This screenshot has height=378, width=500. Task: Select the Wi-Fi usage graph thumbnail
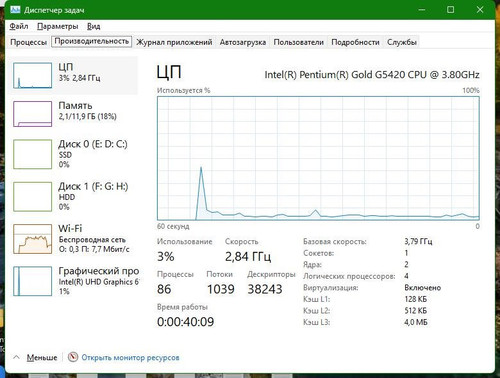coord(33,239)
